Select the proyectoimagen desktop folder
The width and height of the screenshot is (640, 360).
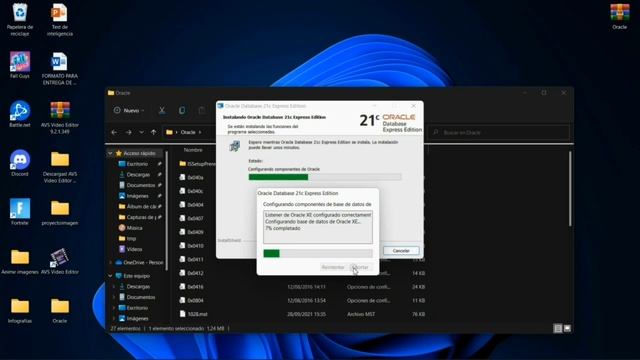[60, 212]
